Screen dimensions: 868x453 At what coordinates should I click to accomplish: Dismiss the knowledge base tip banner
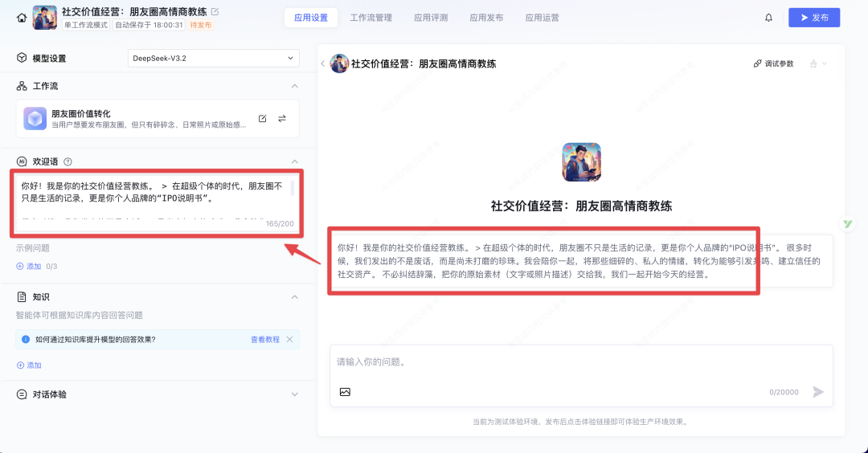[x=290, y=340]
